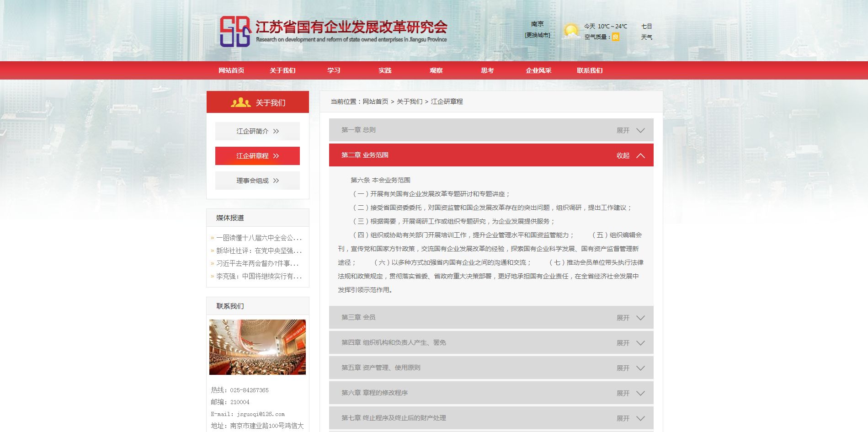Screen dimensions: 868x432
Task: Go to 企业风采 in navigation bar
Action: (538, 70)
